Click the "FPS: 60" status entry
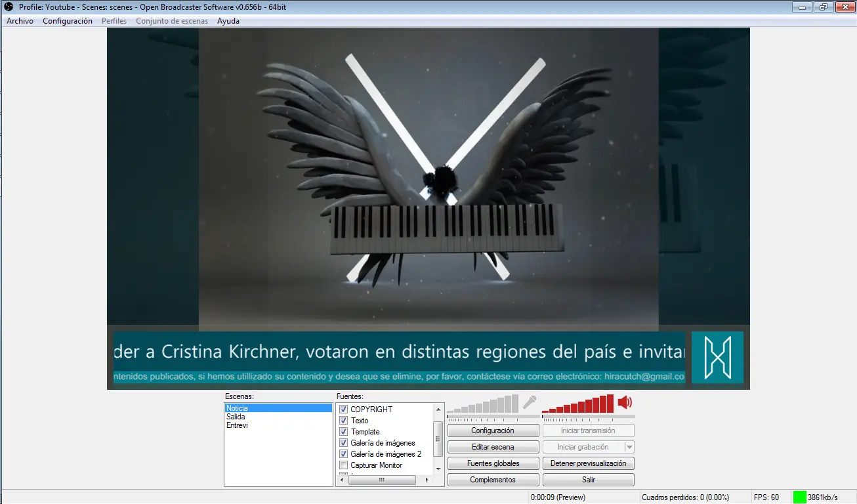The height and width of the screenshot is (504, 857). coord(766,497)
